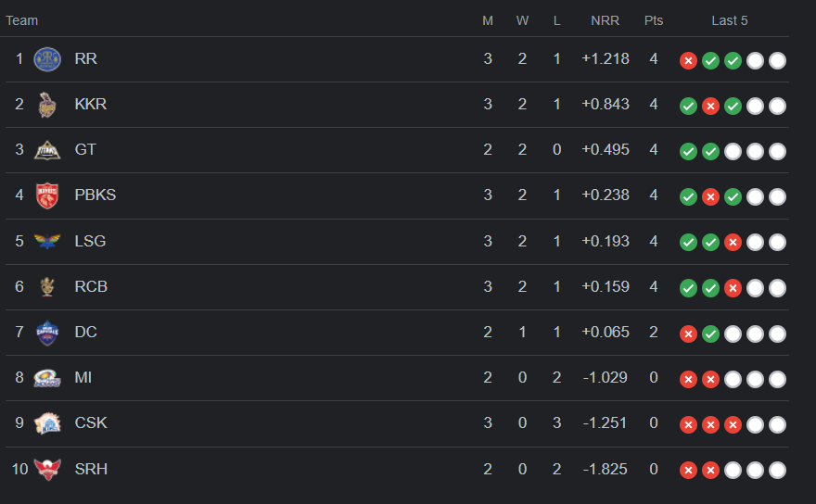Click CSK's third red loss indicator
816x504 pixels.
[x=733, y=425]
